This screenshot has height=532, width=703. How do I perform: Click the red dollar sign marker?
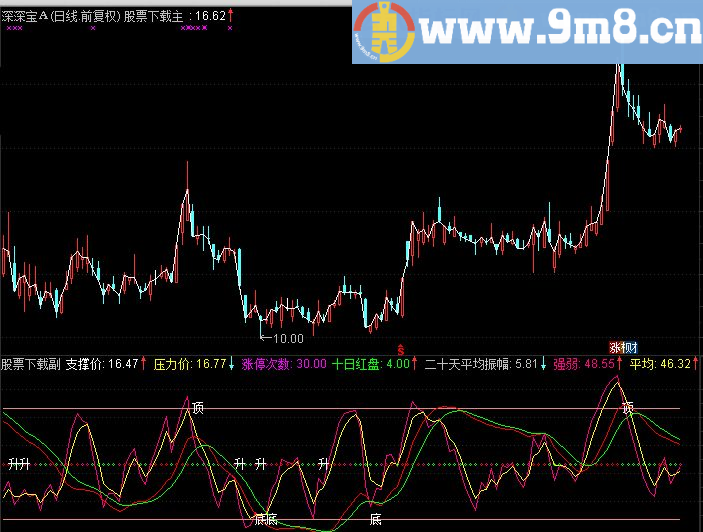pyautogui.click(x=400, y=350)
